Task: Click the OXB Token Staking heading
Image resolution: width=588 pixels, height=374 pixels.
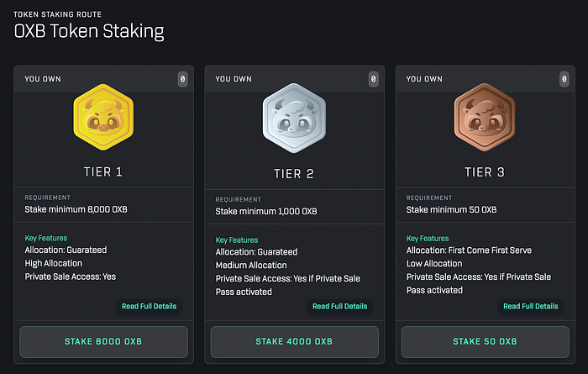Action: point(88,32)
